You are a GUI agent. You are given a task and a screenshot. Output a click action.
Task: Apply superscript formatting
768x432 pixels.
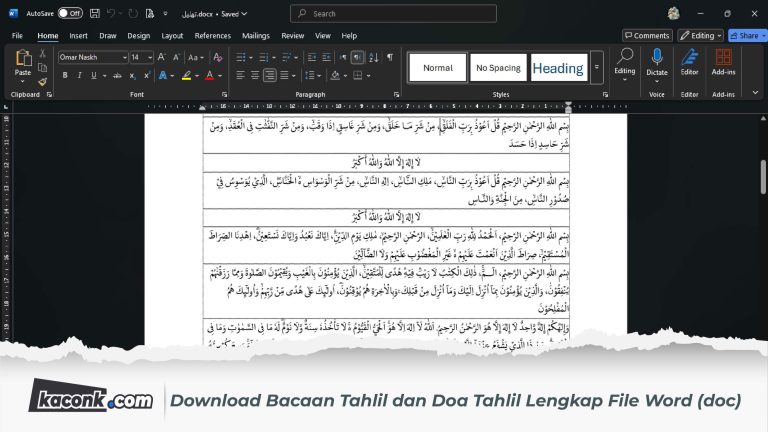coord(147,75)
